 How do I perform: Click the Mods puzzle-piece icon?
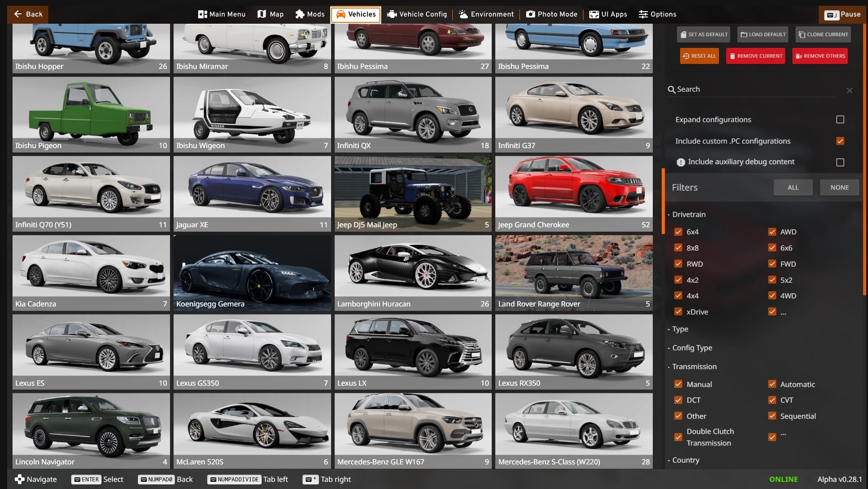300,14
